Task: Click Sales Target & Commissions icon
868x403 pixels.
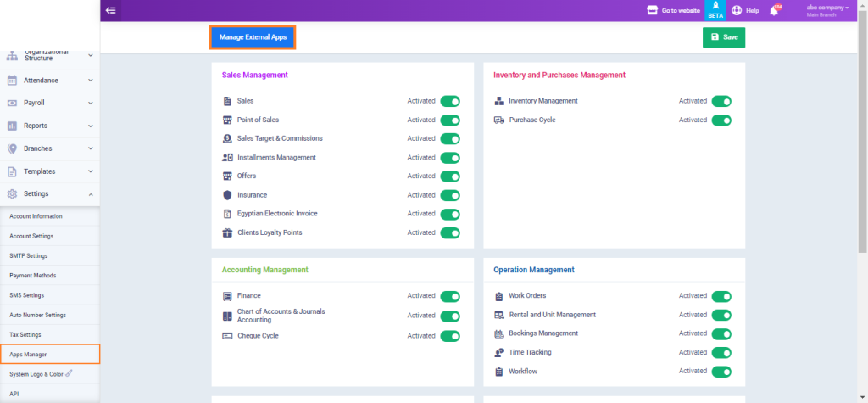Action: 227,138
